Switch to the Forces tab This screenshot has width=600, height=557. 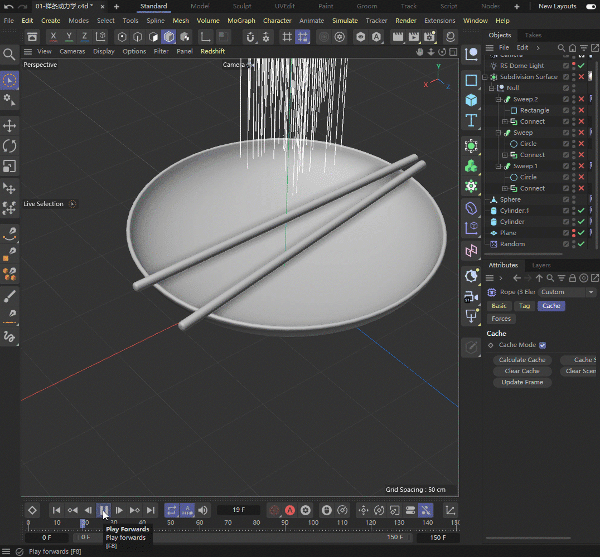click(500, 319)
